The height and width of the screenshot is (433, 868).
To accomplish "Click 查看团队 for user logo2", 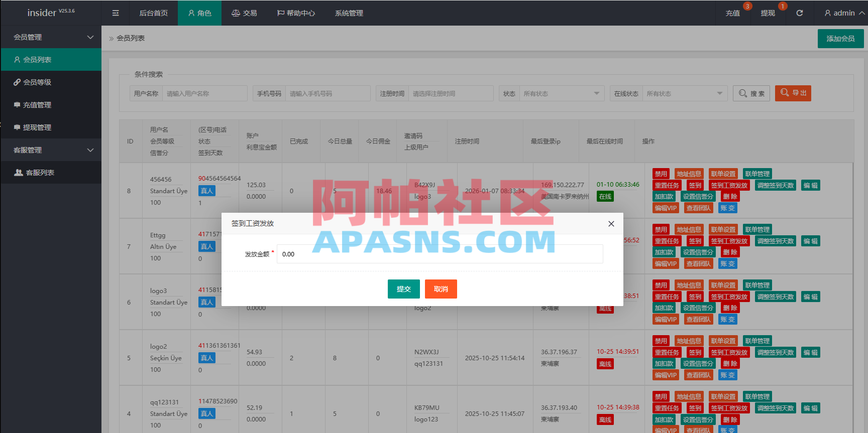I will 699,375.
